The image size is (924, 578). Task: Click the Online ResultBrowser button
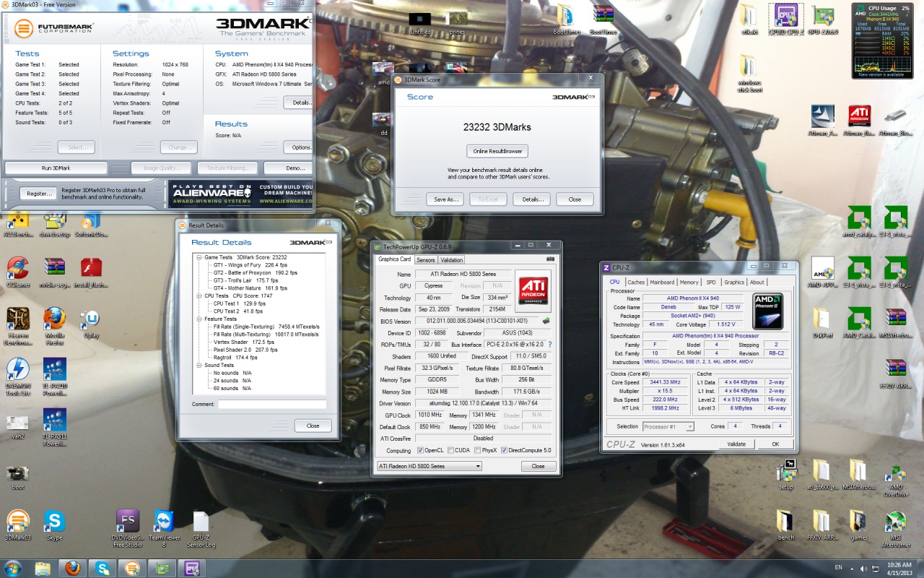point(497,151)
